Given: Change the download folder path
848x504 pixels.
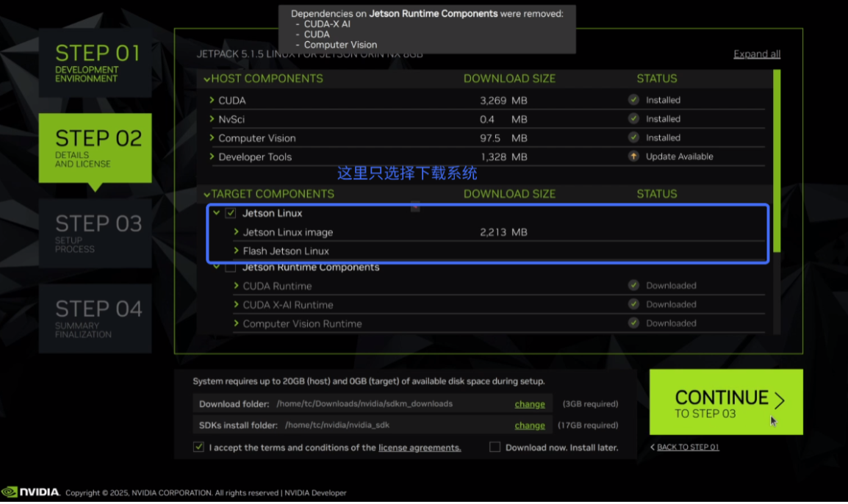Looking at the screenshot, I should (530, 404).
